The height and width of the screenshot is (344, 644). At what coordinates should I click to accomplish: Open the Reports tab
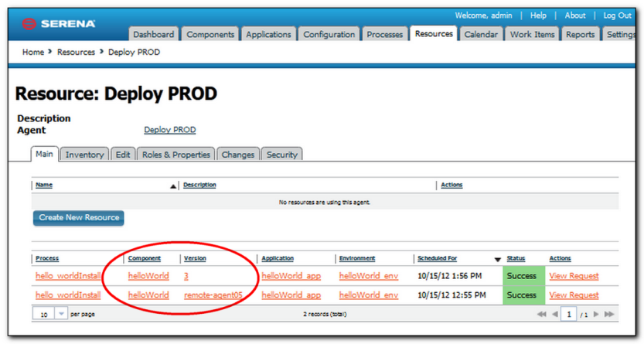(581, 35)
